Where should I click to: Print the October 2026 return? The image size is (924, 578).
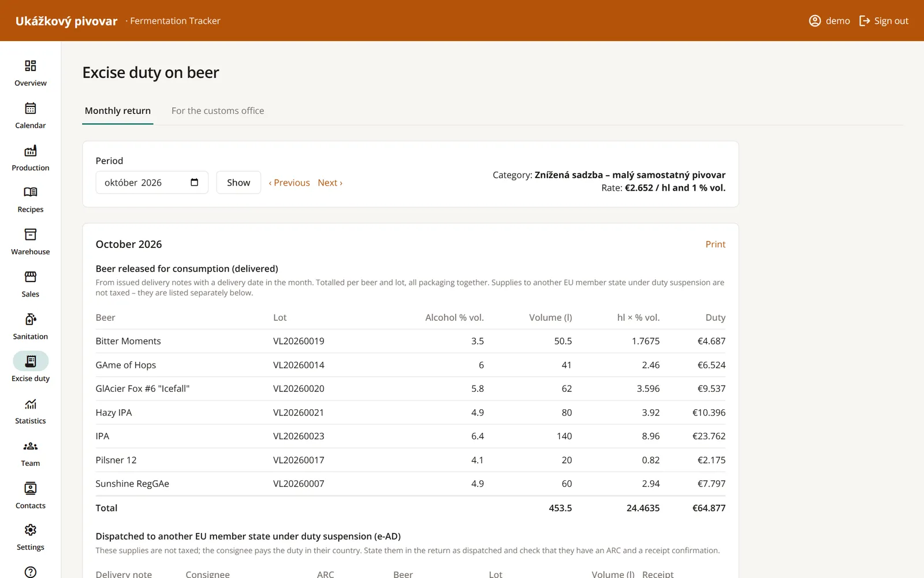[715, 244]
